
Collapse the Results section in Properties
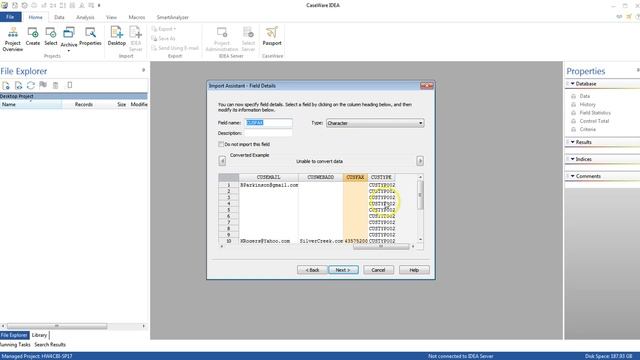(x=573, y=142)
